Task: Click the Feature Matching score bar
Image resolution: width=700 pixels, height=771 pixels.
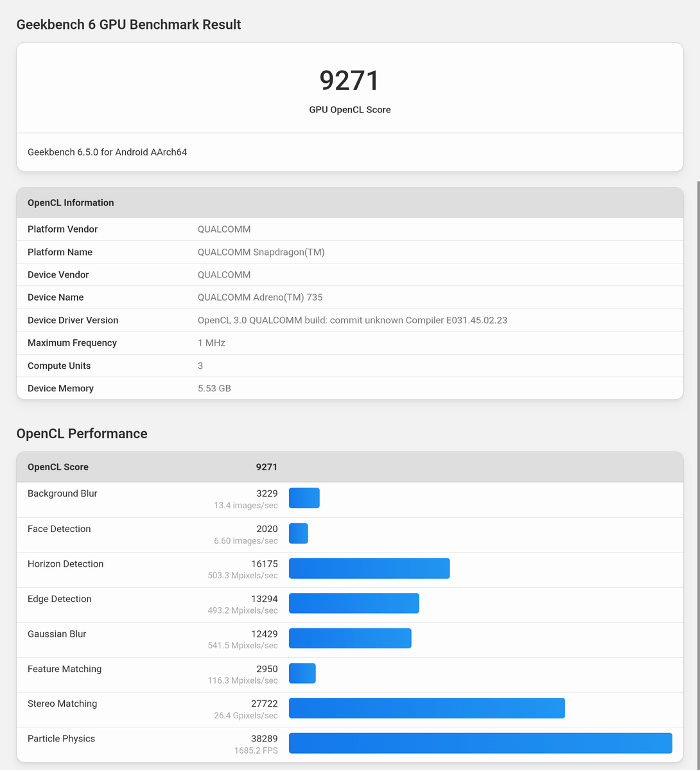Action: click(302, 673)
